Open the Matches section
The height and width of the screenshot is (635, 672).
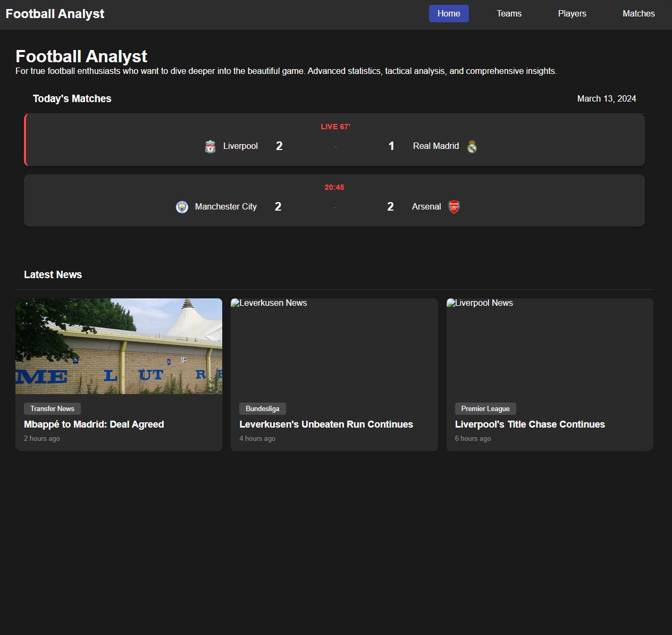638,13
